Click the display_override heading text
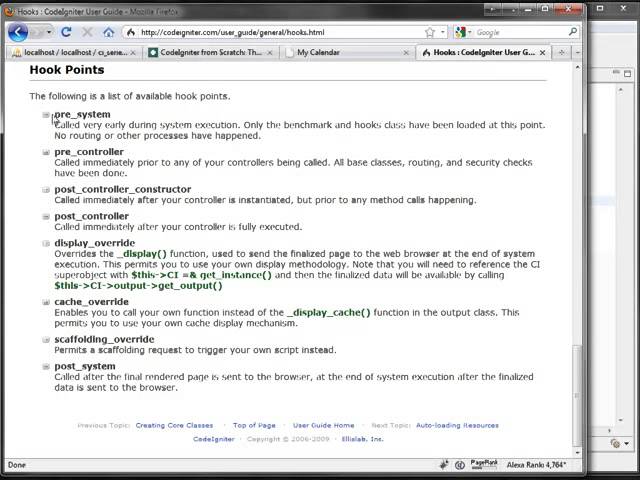 click(95, 243)
